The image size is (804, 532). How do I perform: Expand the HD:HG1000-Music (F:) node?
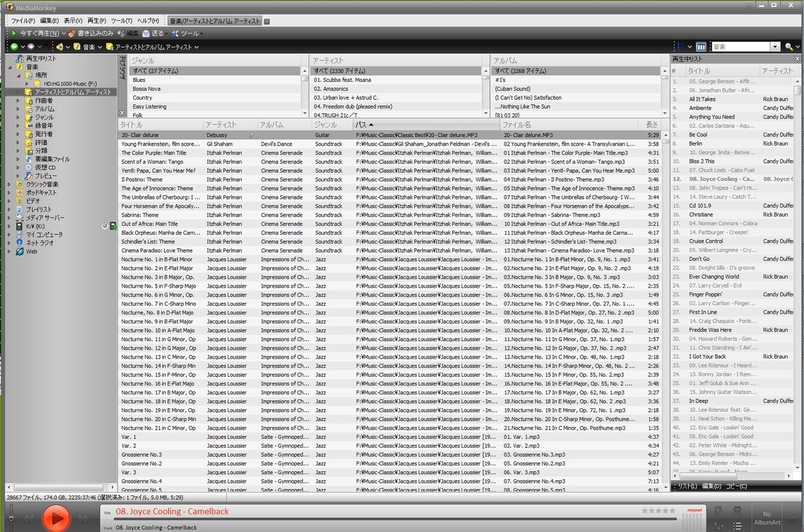coord(27,84)
